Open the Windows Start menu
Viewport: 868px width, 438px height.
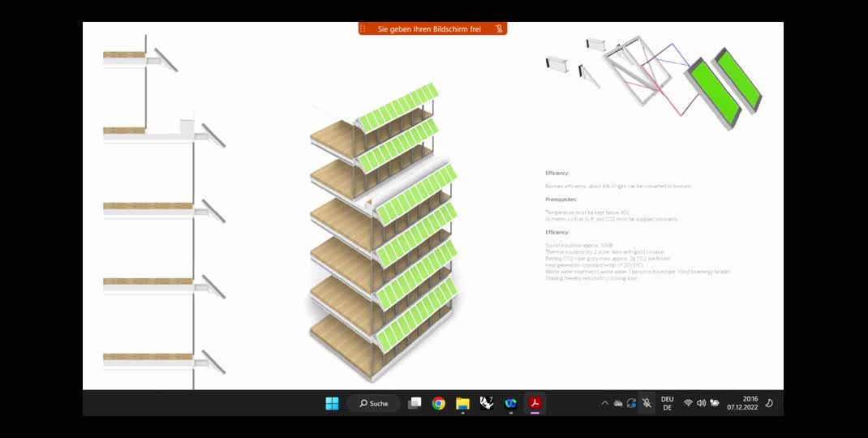pyautogui.click(x=332, y=403)
